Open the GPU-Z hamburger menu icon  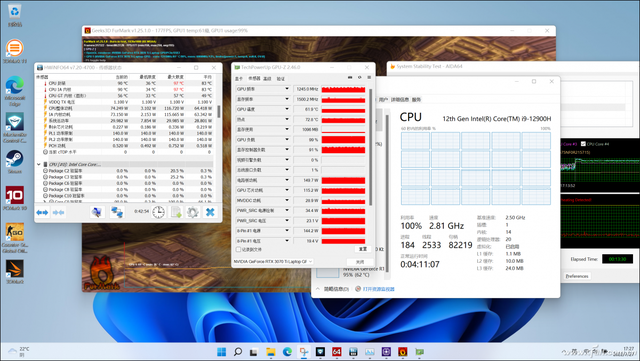pyautogui.click(x=369, y=78)
